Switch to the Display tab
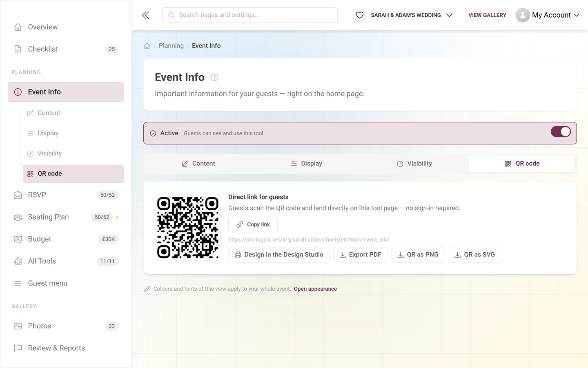The height and width of the screenshot is (368, 588). (306, 164)
